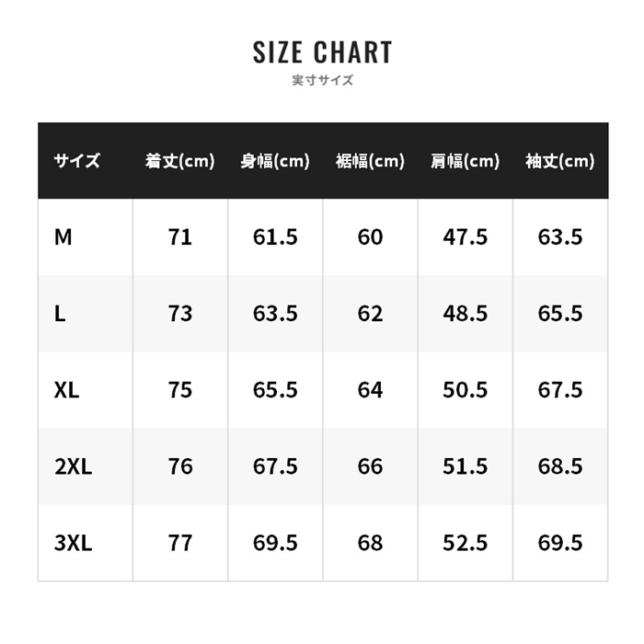
Task: Click the XL size row label
Action: [x=66, y=390]
